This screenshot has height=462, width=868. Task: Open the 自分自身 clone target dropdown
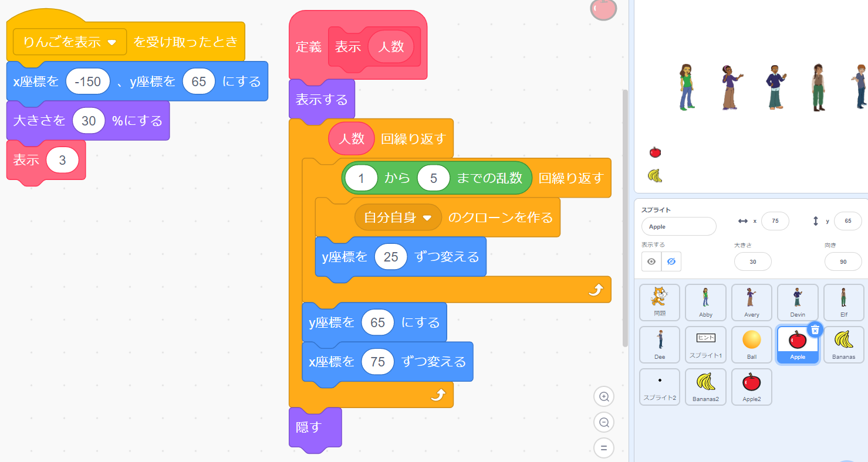click(398, 218)
